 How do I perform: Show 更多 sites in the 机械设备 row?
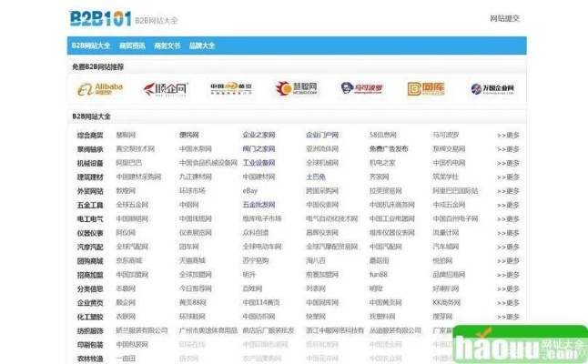tap(508, 163)
